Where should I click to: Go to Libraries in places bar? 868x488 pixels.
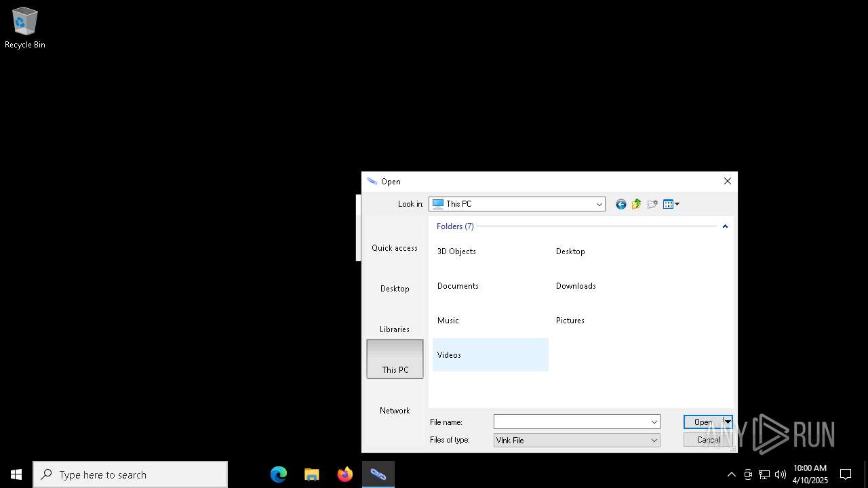[395, 319]
